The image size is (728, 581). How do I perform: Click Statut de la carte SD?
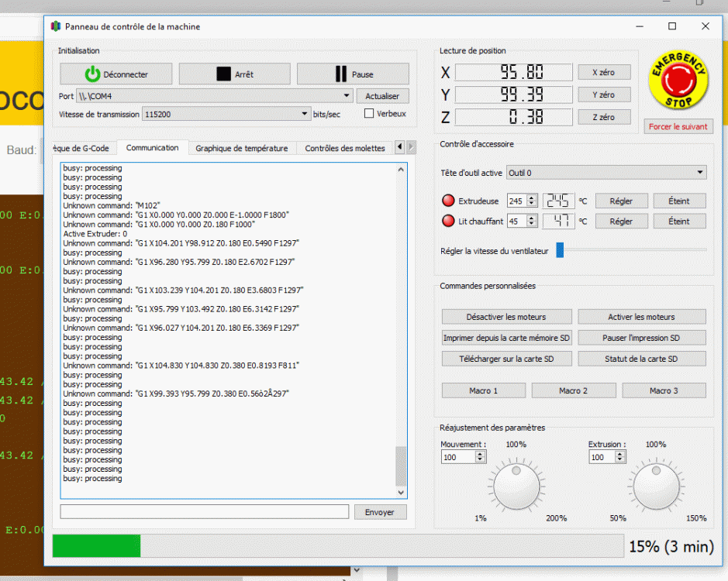coord(642,359)
